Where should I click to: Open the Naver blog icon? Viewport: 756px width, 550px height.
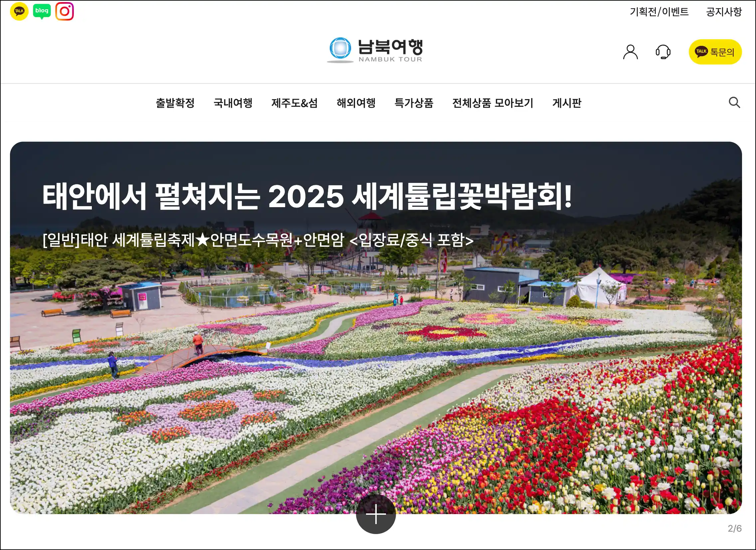tap(42, 11)
